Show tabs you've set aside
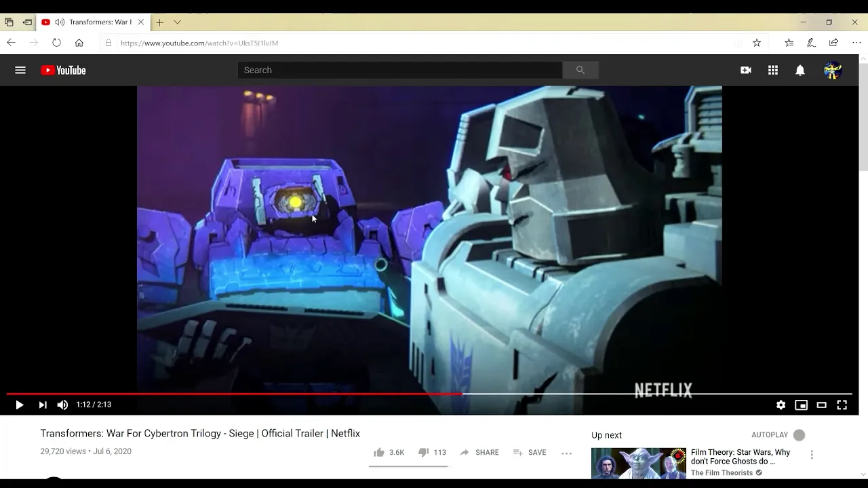The width and height of the screenshot is (868, 488). tap(9, 22)
